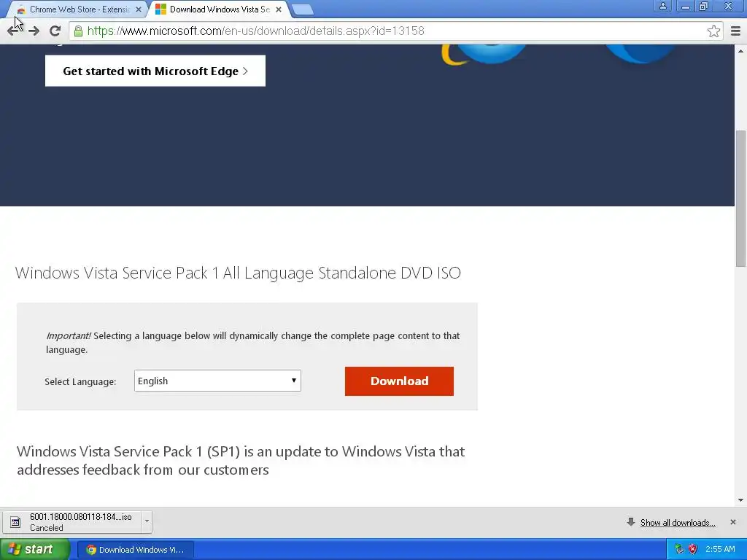747x560 pixels.
Task: Click the download arrow icon beside Show all downloads
Action: tap(631, 522)
